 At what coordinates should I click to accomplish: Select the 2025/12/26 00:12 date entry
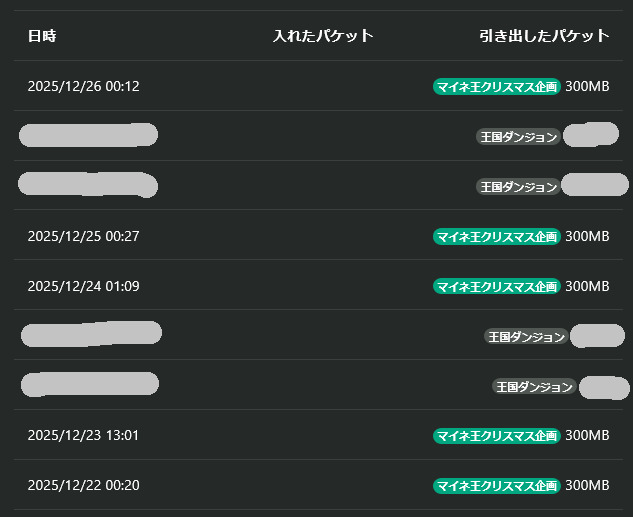click(x=84, y=86)
